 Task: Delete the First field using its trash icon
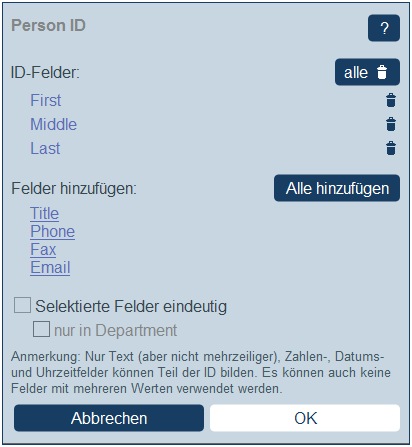point(391,100)
